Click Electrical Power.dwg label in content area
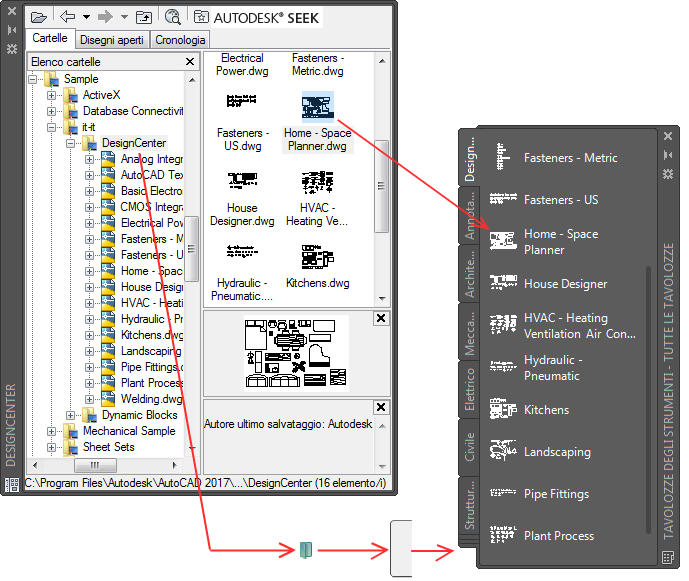 tap(242, 65)
